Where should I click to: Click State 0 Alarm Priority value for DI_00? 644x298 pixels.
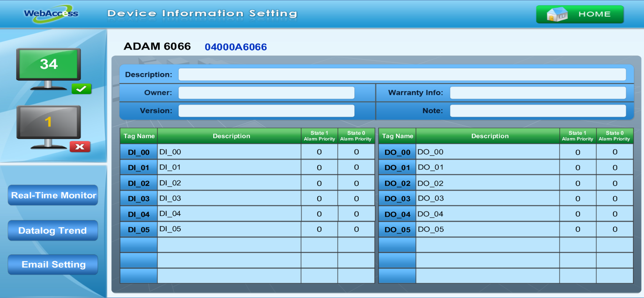(356, 152)
